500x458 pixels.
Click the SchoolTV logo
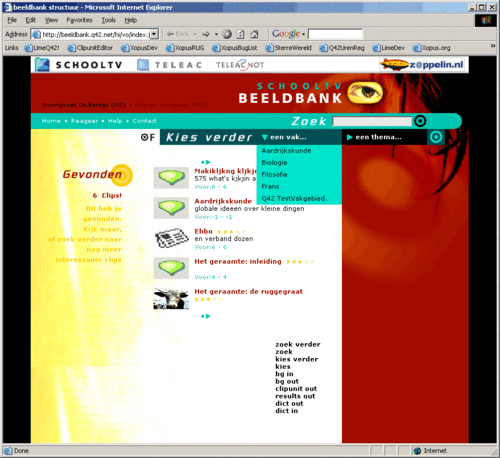79,65
